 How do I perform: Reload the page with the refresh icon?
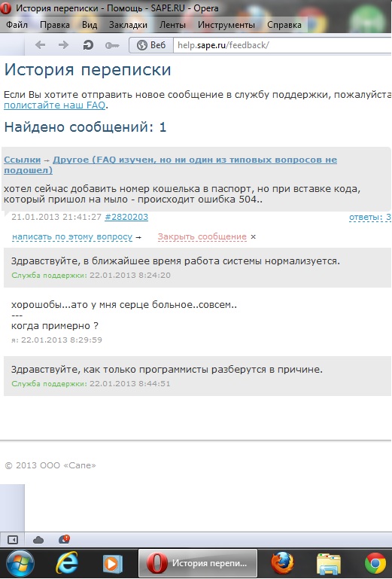coord(88,45)
